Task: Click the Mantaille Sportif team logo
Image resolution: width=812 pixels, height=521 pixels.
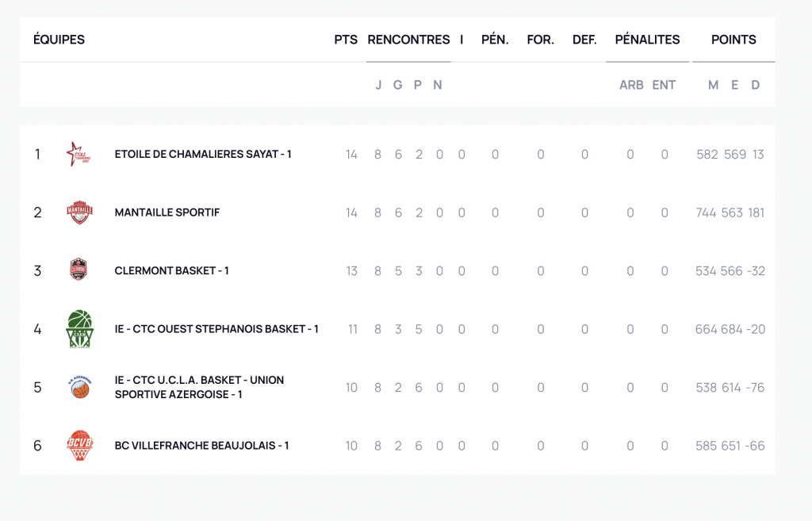Action: point(79,213)
